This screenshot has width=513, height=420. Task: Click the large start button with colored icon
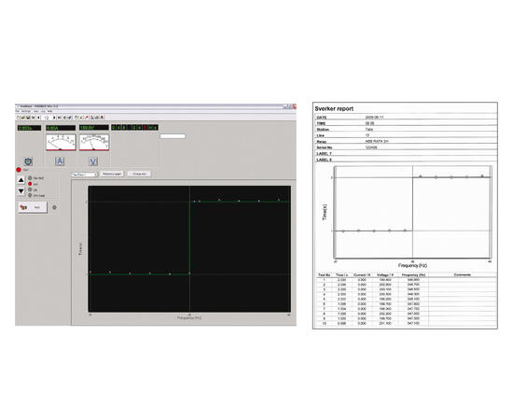pos(33,207)
